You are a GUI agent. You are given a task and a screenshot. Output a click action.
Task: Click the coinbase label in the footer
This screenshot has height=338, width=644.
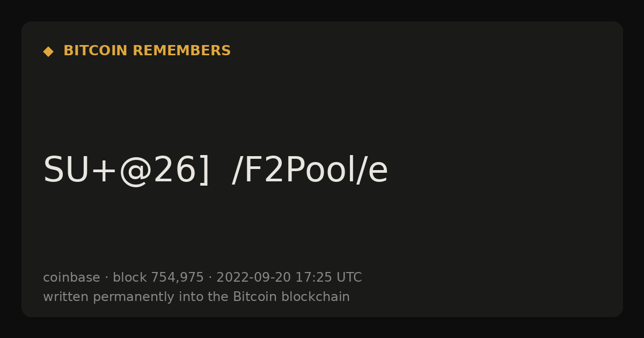pos(71,278)
